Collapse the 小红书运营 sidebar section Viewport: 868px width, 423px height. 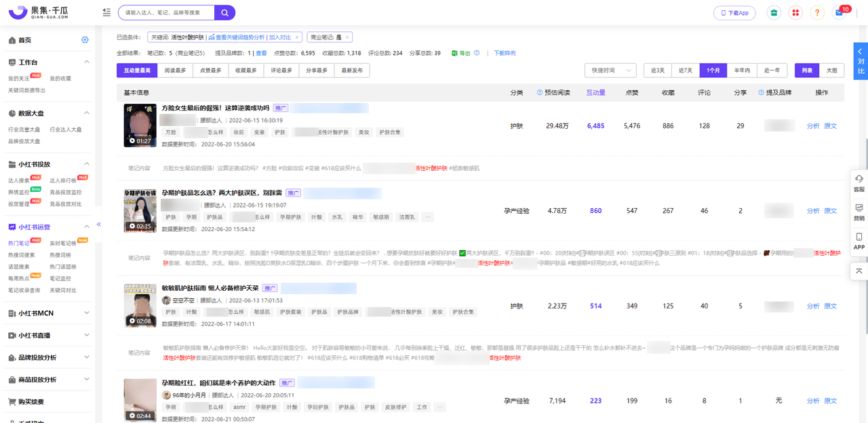(87, 227)
